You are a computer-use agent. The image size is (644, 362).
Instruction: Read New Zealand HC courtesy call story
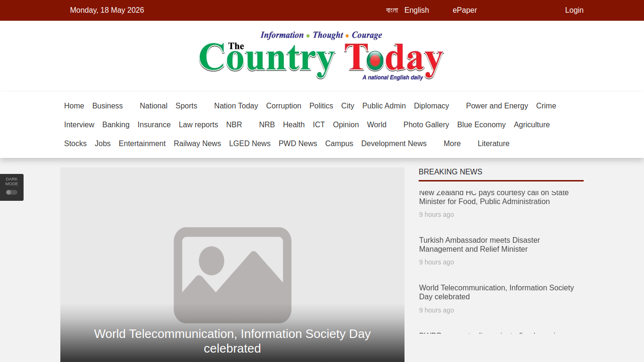(x=494, y=197)
